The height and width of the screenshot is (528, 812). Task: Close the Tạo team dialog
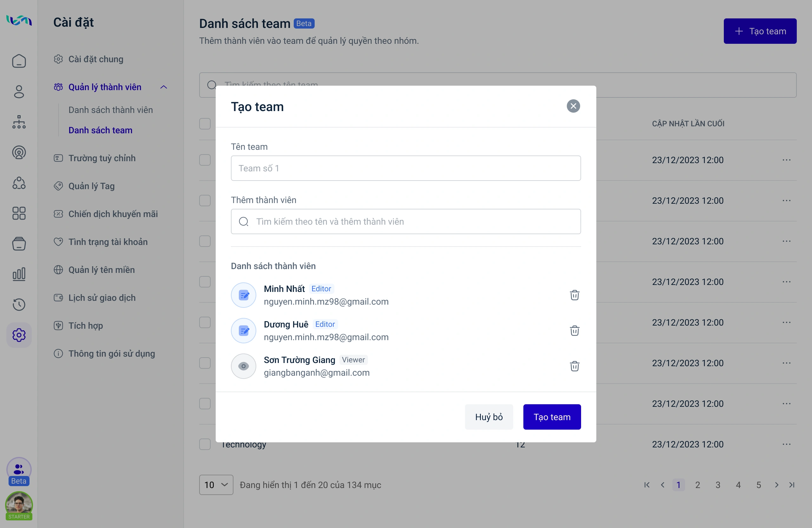[573, 106]
